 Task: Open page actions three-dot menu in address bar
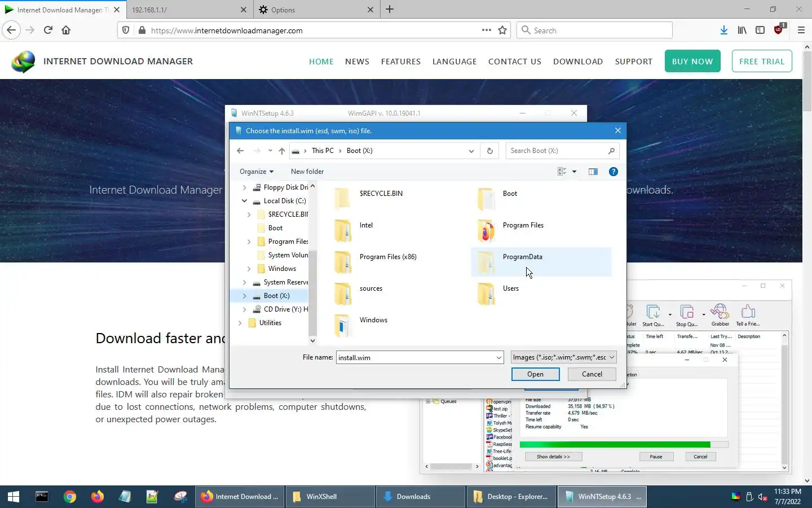[486, 30]
